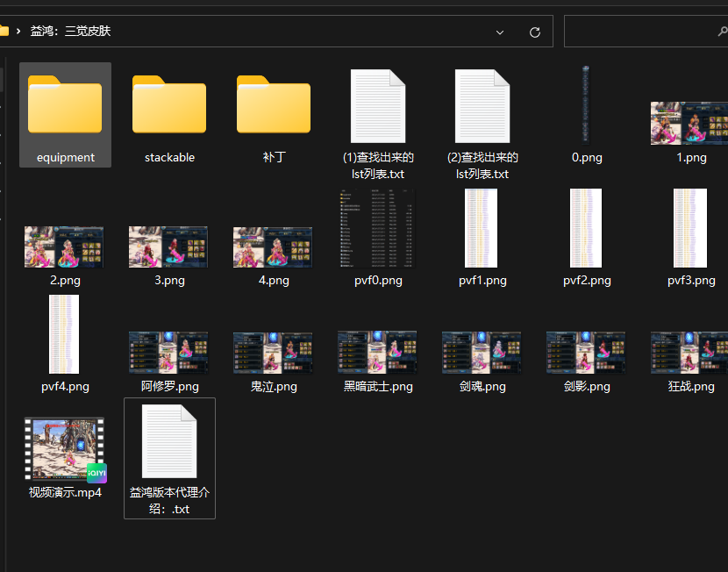Select the 3.png thumbnail
Viewport: 728px width, 572px height.
(x=168, y=247)
